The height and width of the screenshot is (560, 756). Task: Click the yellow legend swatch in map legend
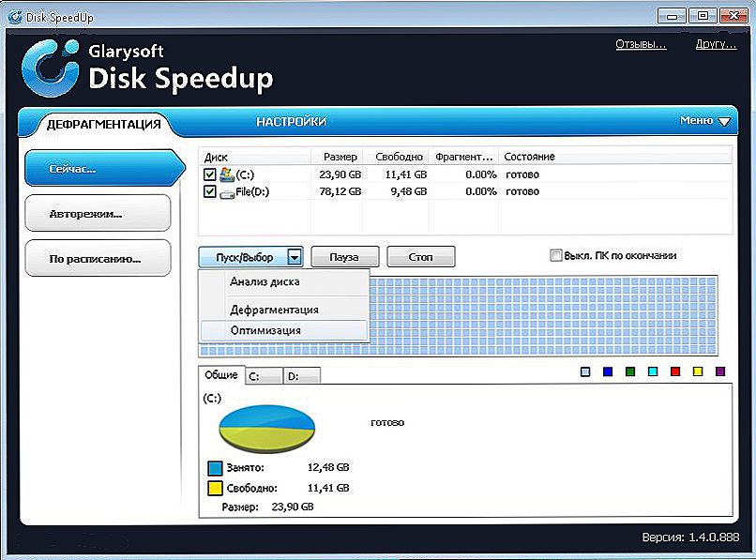click(698, 371)
